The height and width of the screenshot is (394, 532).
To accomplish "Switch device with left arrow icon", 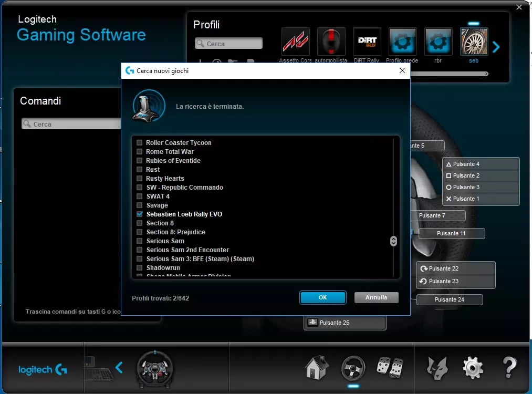I will [119, 368].
